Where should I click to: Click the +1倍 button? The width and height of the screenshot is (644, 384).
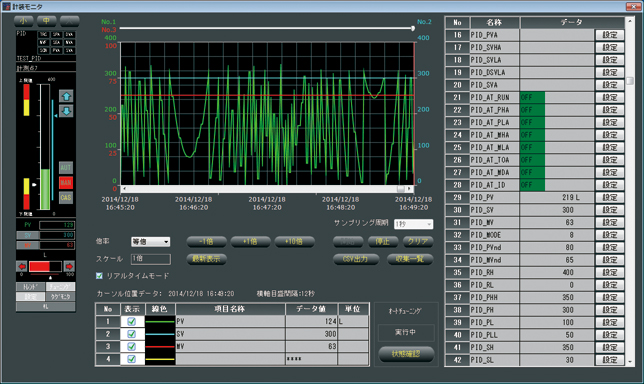click(250, 241)
